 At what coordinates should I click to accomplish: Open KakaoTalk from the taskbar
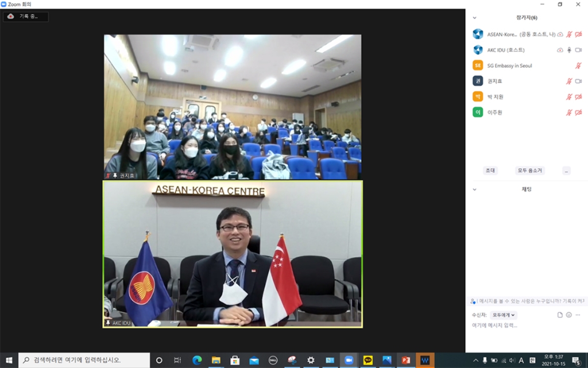point(368,360)
